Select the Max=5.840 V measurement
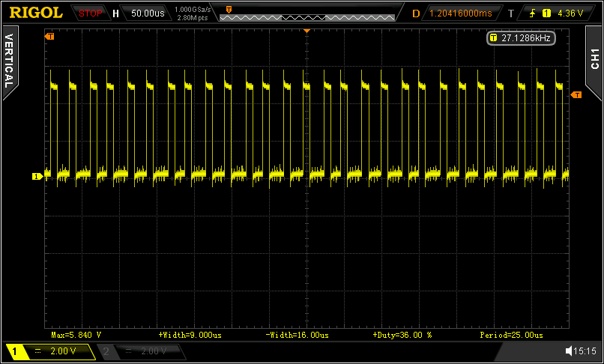Image resolution: width=604 pixels, height=364 pixels. click(76, 335)
